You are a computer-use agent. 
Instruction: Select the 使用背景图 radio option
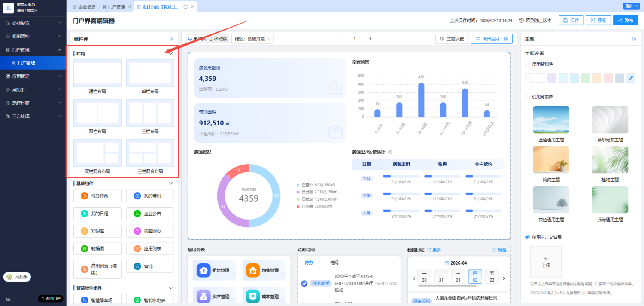(x=527, y=97)
